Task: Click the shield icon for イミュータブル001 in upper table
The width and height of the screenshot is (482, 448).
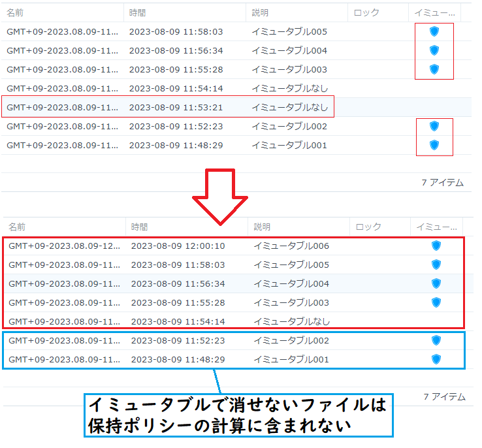Action: point(434,145)
